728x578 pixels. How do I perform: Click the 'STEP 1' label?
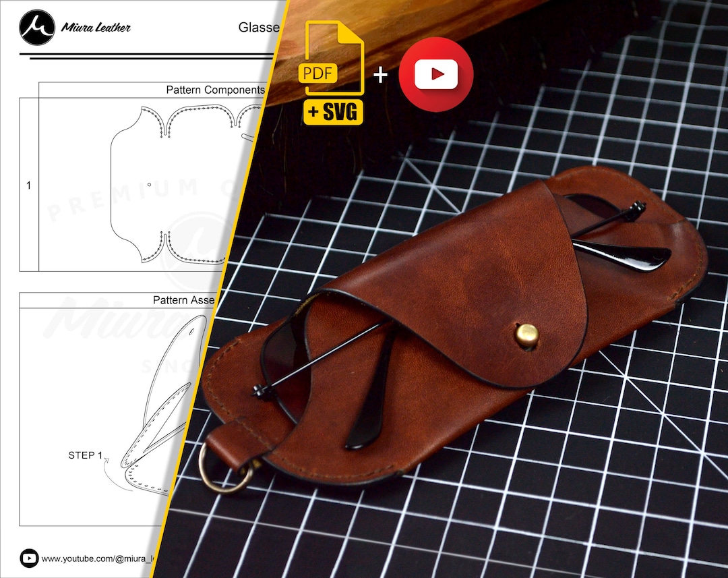click(x=86, y=455)
